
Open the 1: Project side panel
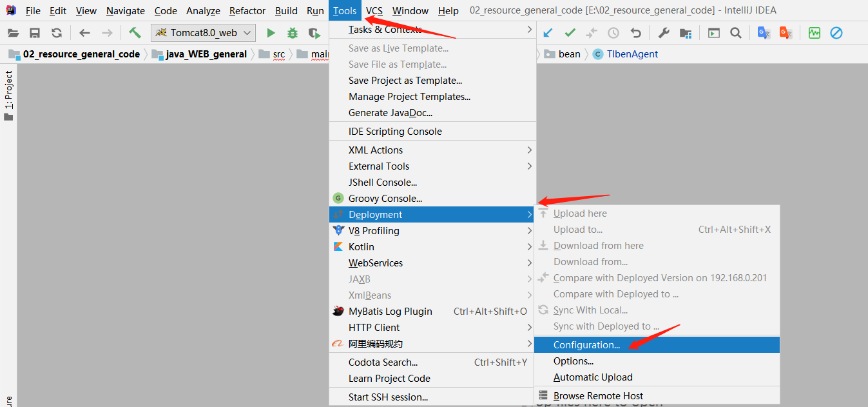8,95
